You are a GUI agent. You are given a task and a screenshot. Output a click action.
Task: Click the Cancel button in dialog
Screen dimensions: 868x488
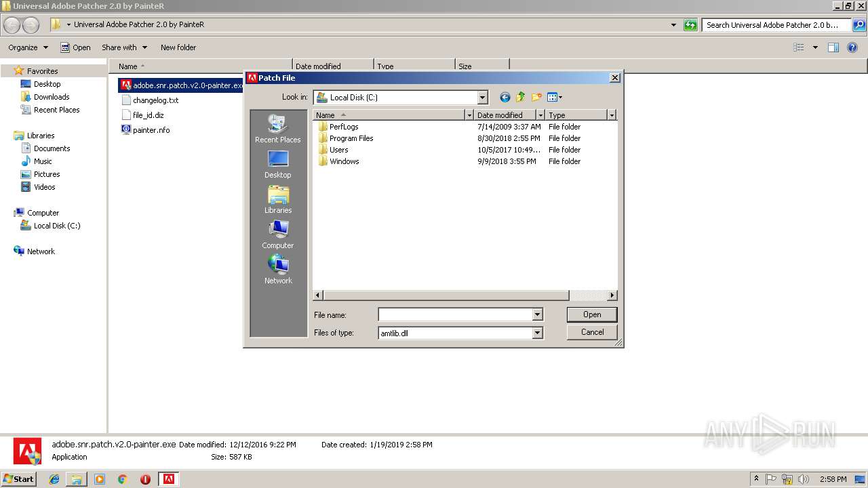592,332
